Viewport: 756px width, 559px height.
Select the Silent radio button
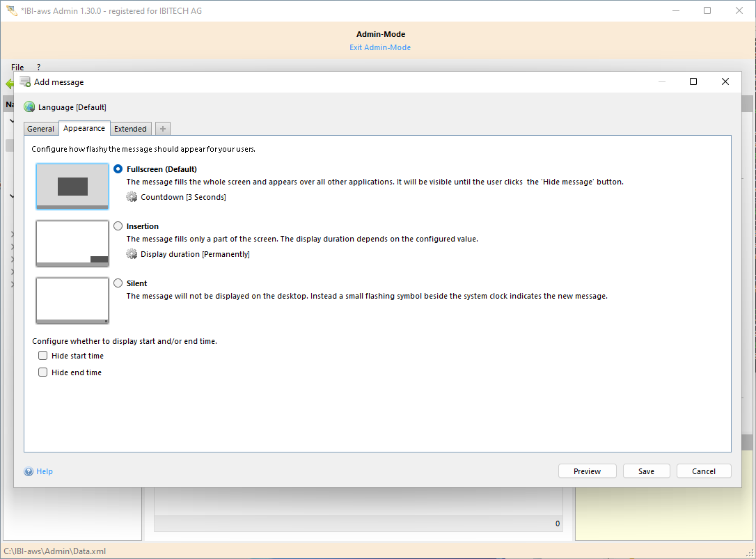(118, 283)
